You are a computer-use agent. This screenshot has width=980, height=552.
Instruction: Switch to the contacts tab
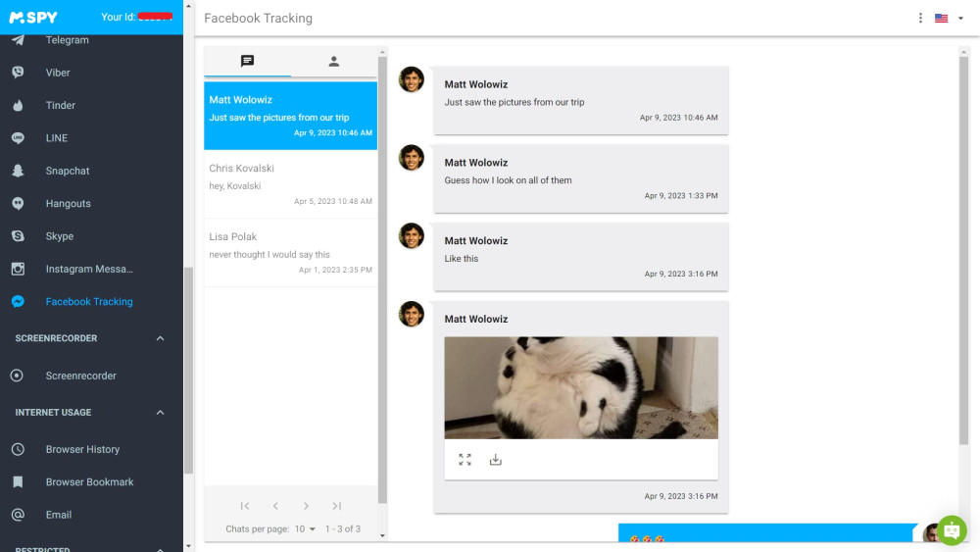coord(334,61)
